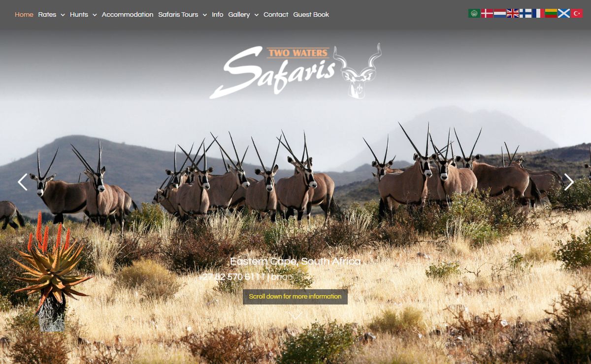Screen dimensions: 591x364
Task: Expand the Gallery dropdown arrow
Action: pyautogui.click(x=256, y=15)
